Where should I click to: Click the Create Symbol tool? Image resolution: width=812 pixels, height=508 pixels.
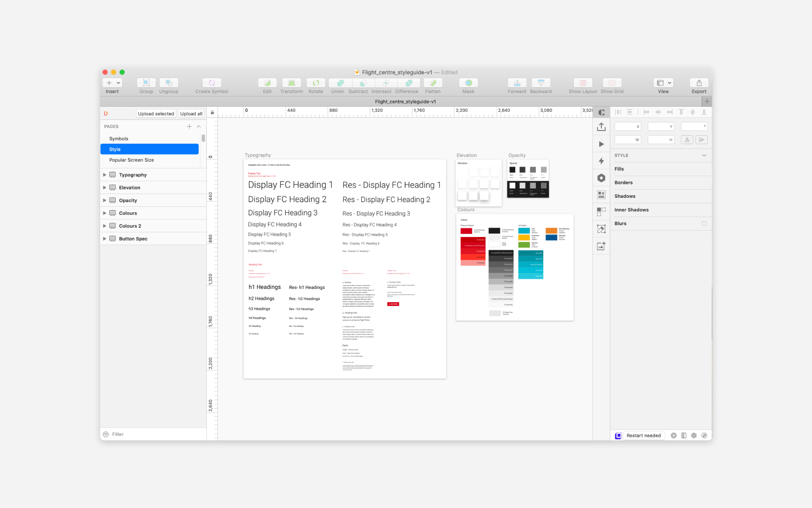[x=211, y=83]
